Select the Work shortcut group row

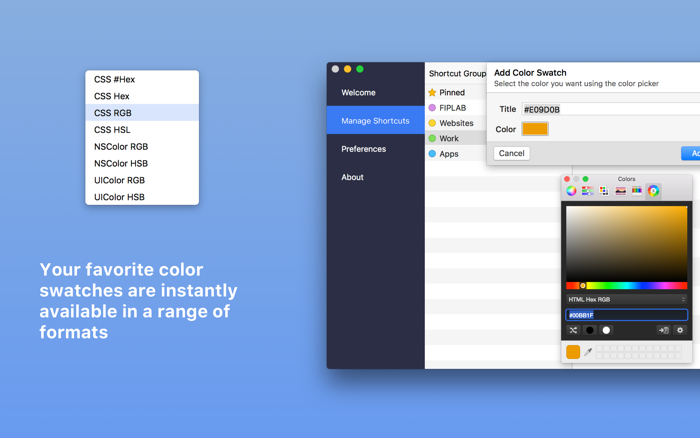pos(456,138)
